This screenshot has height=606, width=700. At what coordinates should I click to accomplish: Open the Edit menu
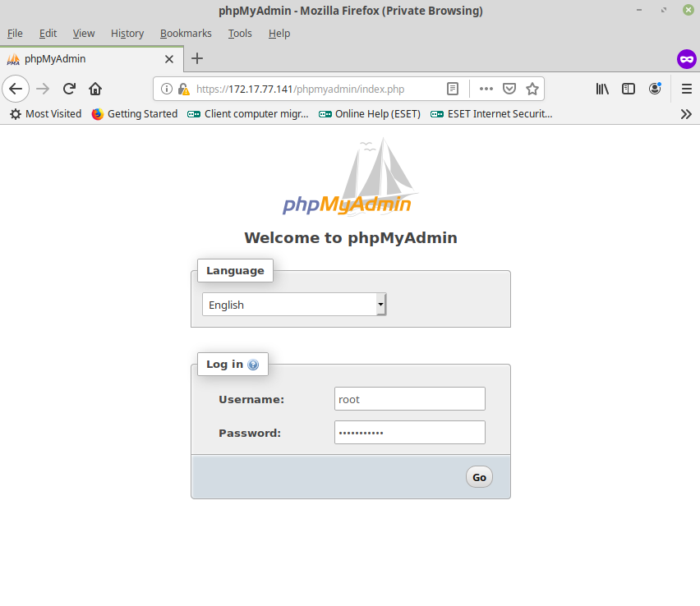[x=48, y=34]
